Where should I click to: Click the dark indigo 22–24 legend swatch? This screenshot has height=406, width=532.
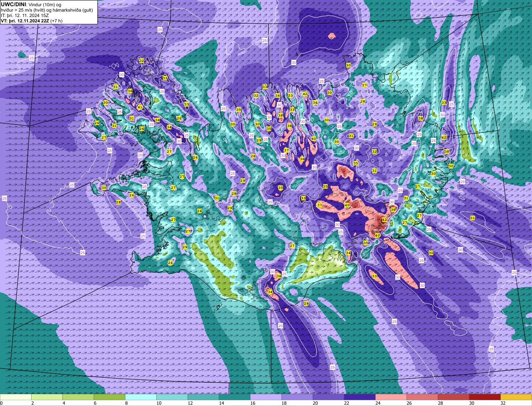[360, 397]
